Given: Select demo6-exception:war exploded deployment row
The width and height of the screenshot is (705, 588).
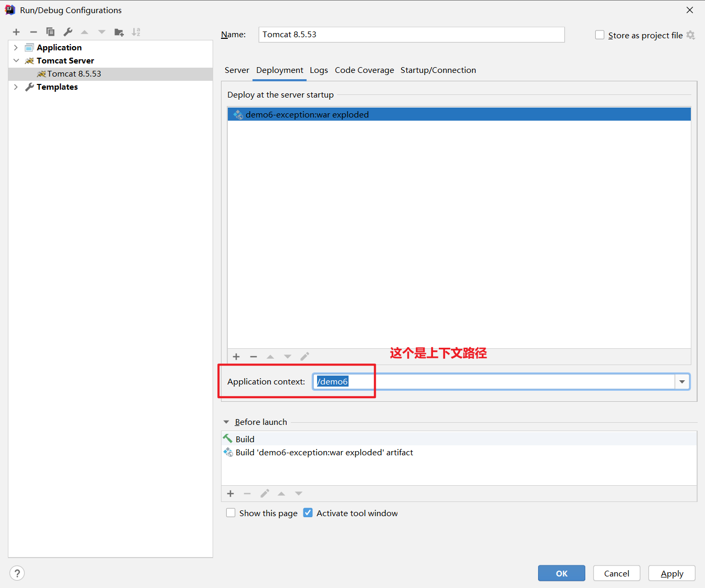Looking at the screenshot, I should (459, 114).
